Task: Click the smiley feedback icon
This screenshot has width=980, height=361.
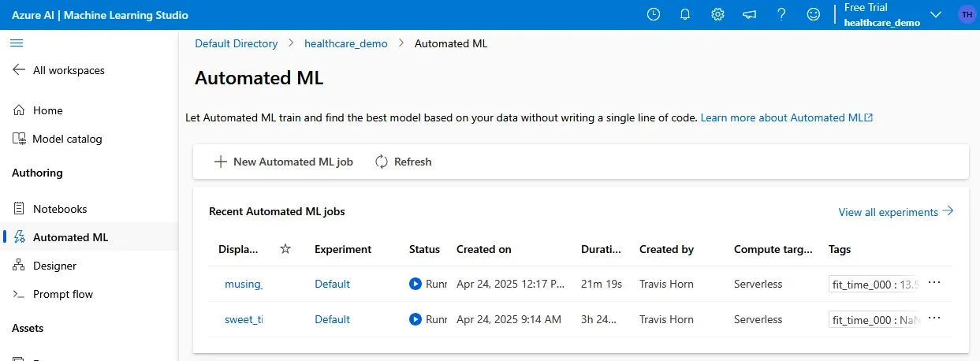Action: click(x=813, y=14)
